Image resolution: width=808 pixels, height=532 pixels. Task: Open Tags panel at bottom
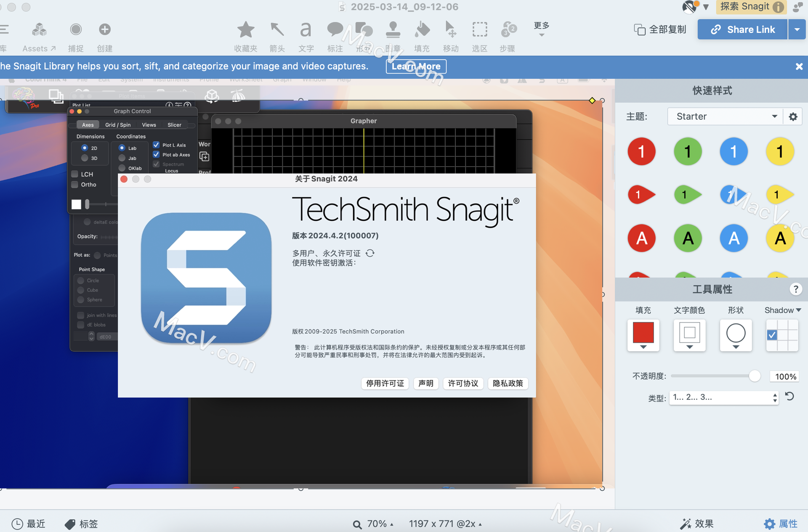point(81,524)
